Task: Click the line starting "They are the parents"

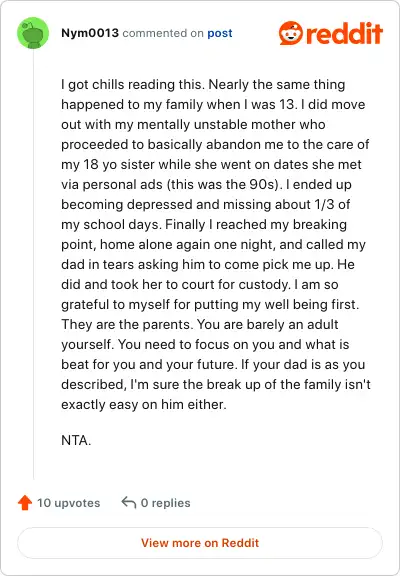Action: pos(200,324)
